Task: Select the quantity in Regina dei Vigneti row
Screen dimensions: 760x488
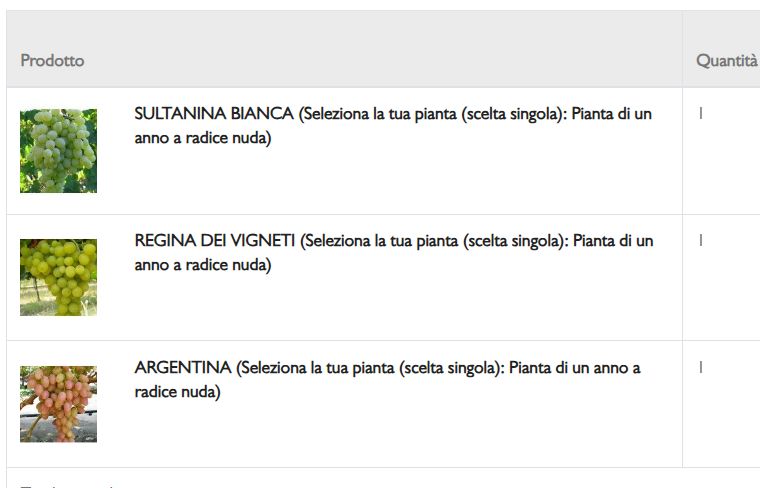Action: [x=701, y=241]
